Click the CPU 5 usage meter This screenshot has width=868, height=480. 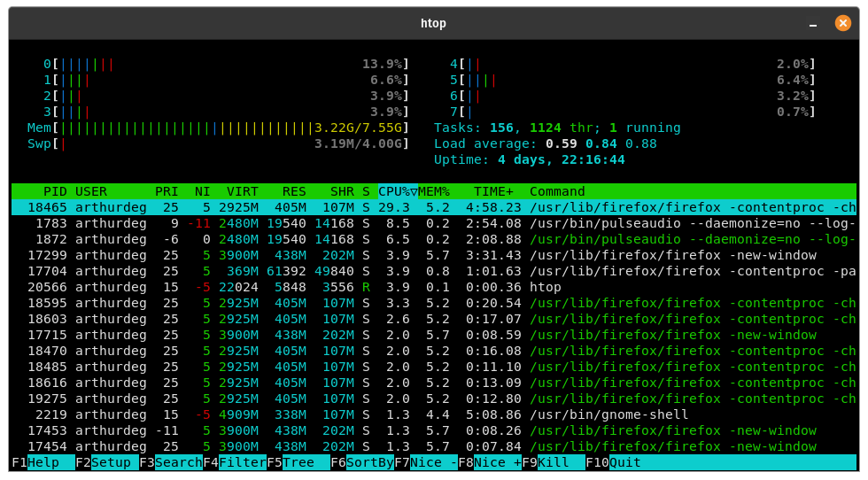pos(632,81)
